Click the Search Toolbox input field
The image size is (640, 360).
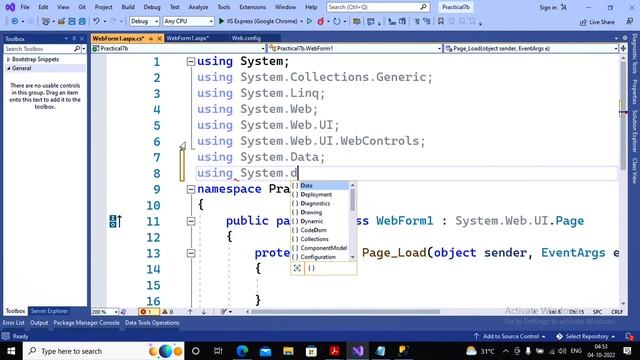pos(38,49)
